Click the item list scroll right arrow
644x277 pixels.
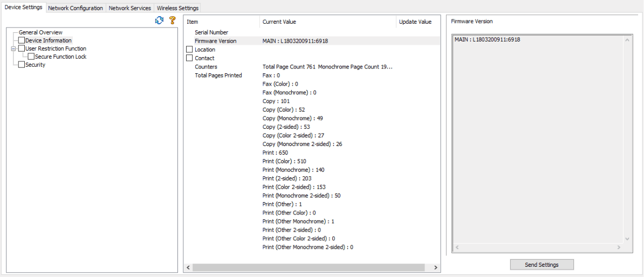(436, 267)
